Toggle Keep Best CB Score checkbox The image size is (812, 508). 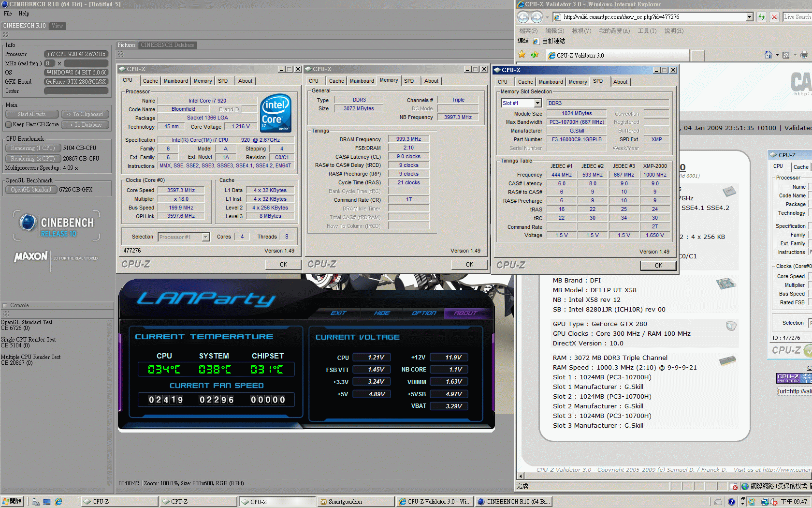[x=8, y=124]
